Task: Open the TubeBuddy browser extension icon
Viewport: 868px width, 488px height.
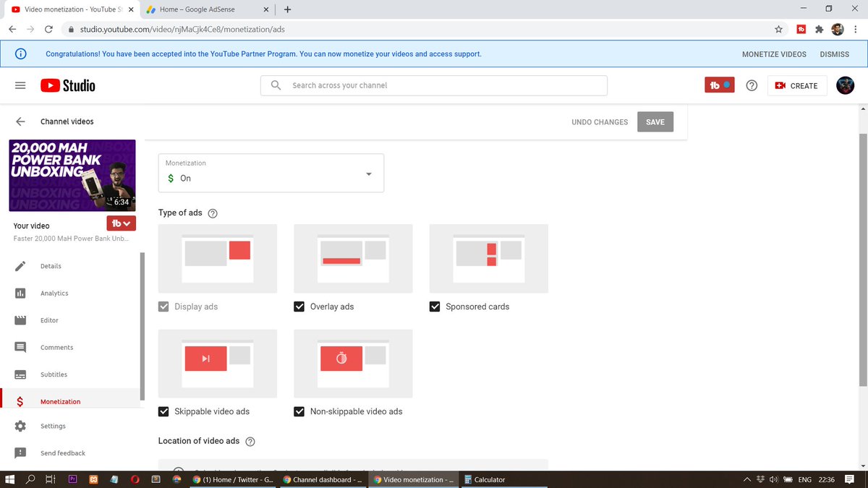Action: coord(801,30)
